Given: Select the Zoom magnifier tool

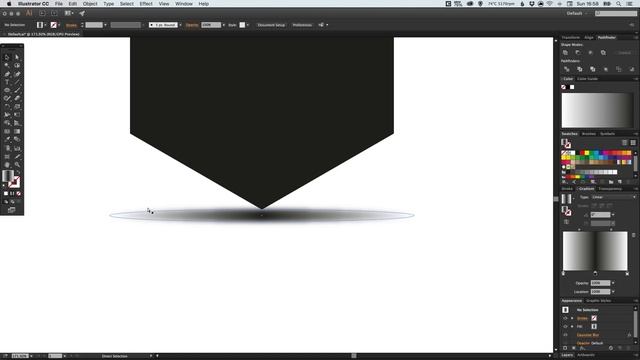Looking at the screenshot, I should point(17,164).
